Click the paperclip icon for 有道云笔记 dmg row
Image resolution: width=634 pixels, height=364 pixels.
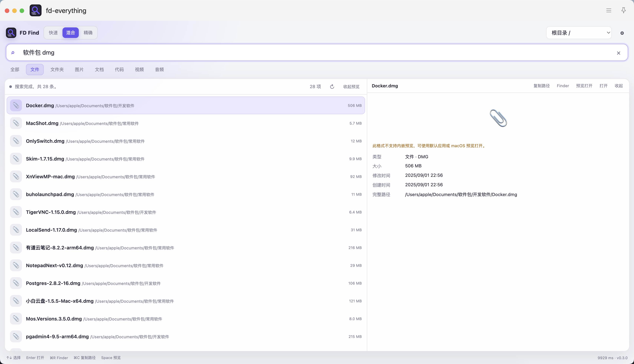[16, 247]
